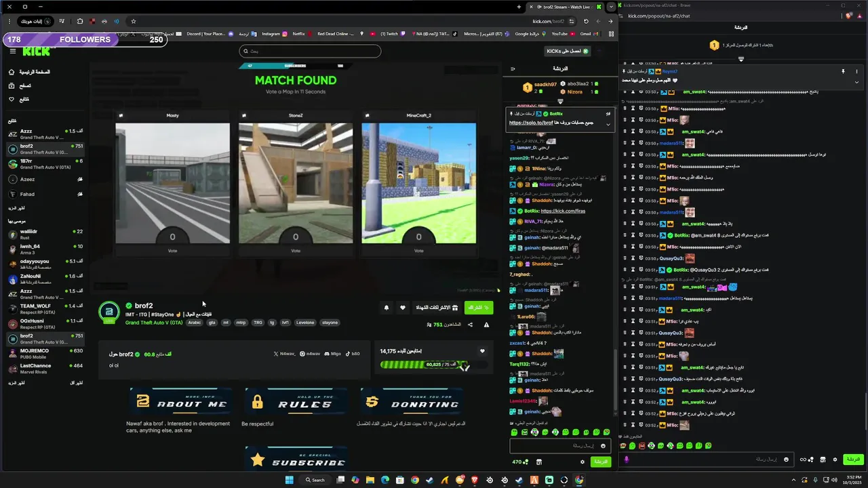Vote for the StoneZ map thumbnail
868x488 pixels.
coord(296,183)
